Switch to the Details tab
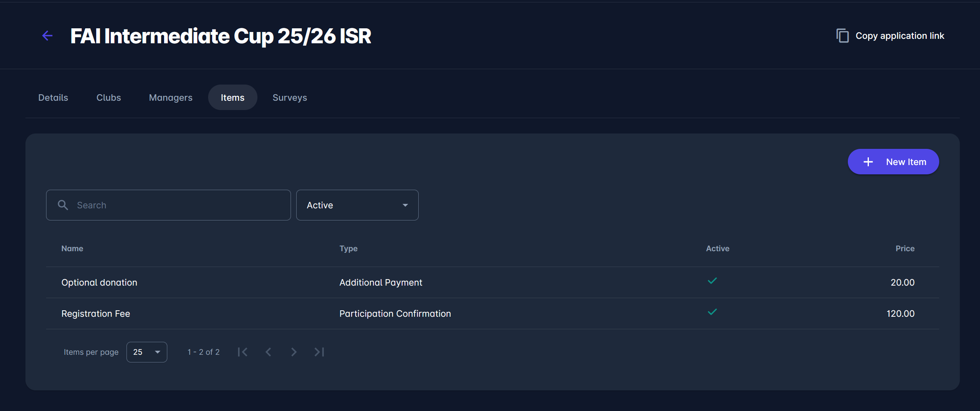 53,97
